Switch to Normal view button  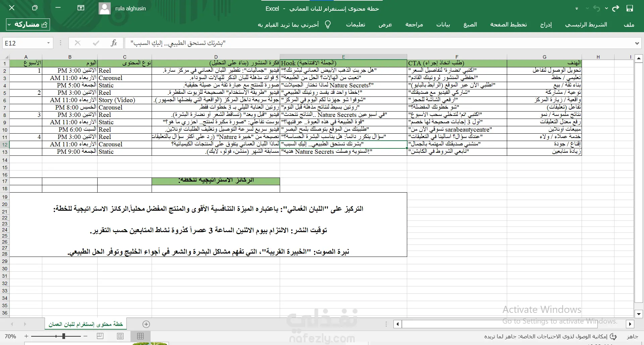(141, 336)
